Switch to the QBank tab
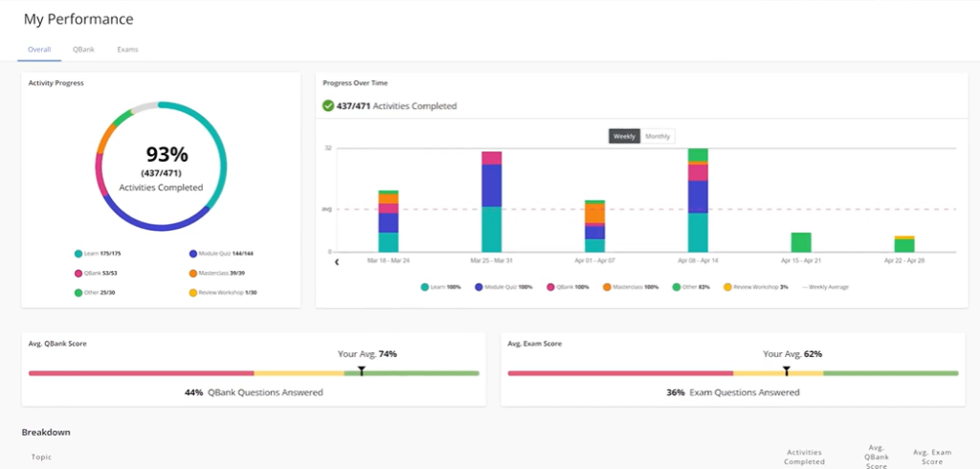The height and width of the screenshot is (469, 980). click(81, 50)
